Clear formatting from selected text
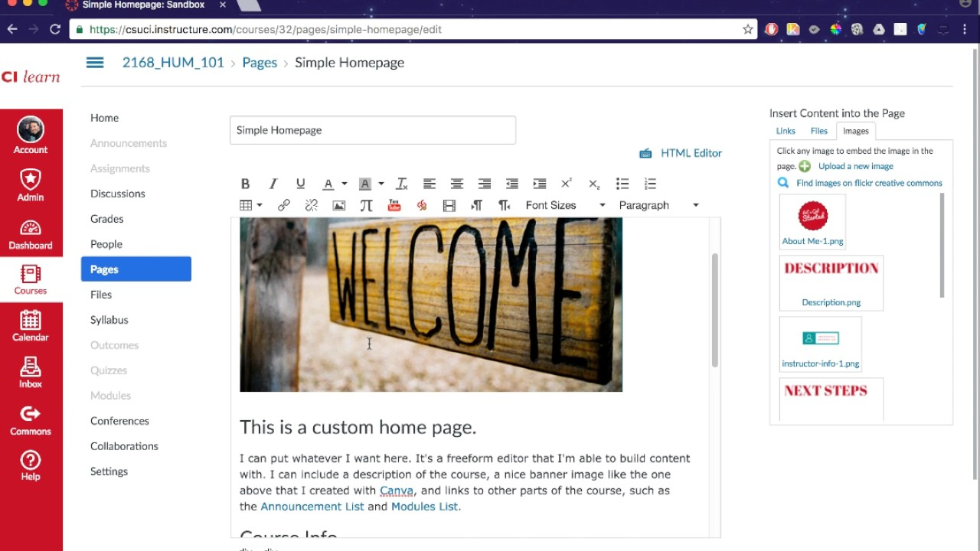Image resolution: width=980 pixels, height=551 pixels. (x=401, y=184)
